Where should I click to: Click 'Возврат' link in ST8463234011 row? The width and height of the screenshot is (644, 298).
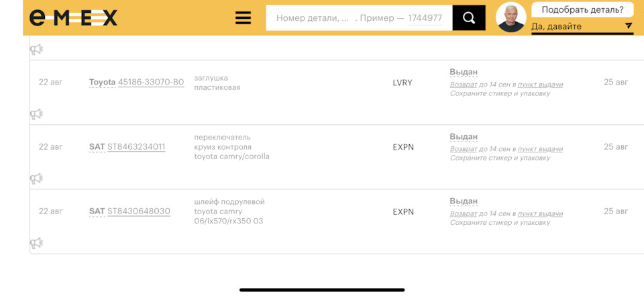point(464,149)
